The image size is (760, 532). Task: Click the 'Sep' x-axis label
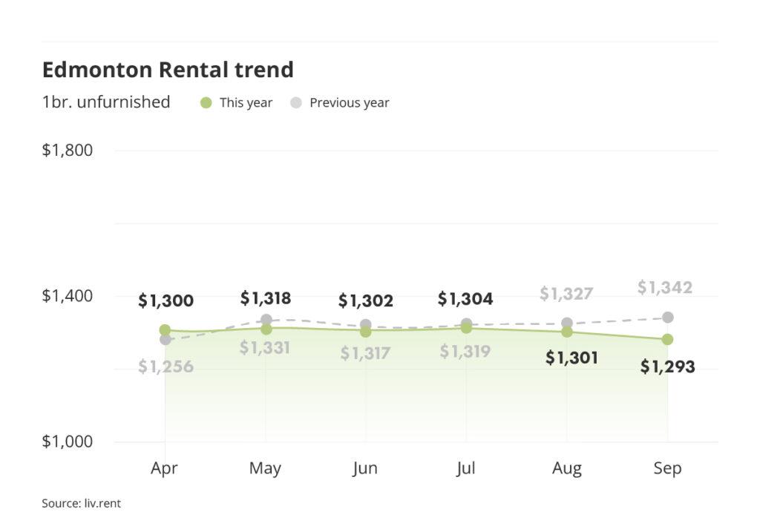point(667,469)
